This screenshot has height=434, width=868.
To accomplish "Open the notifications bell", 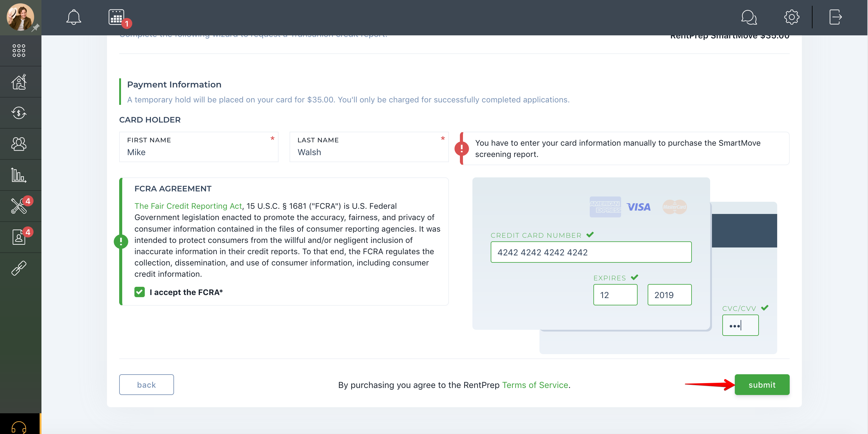I will [73, 17].
